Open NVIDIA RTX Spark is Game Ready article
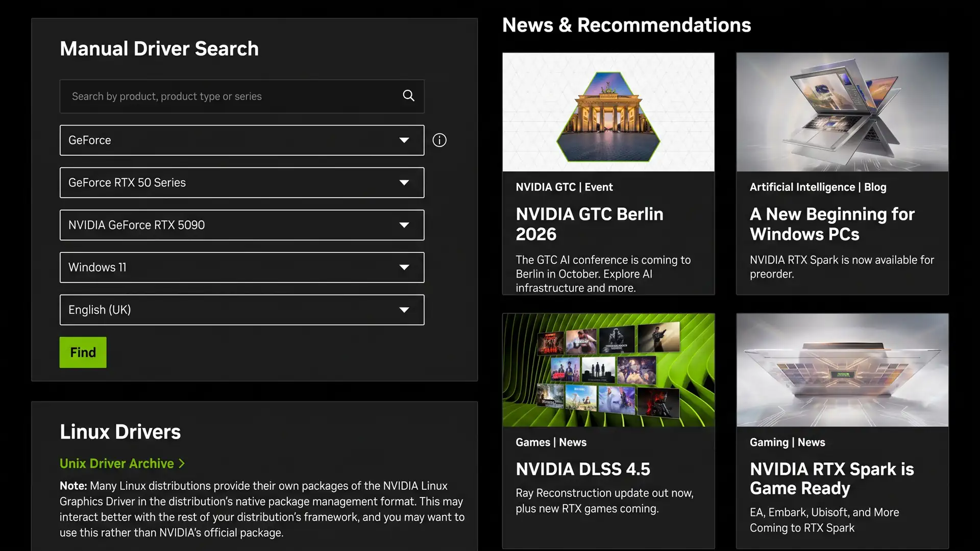980x551 pixels. pyautogui.click(x=832, y=479)
